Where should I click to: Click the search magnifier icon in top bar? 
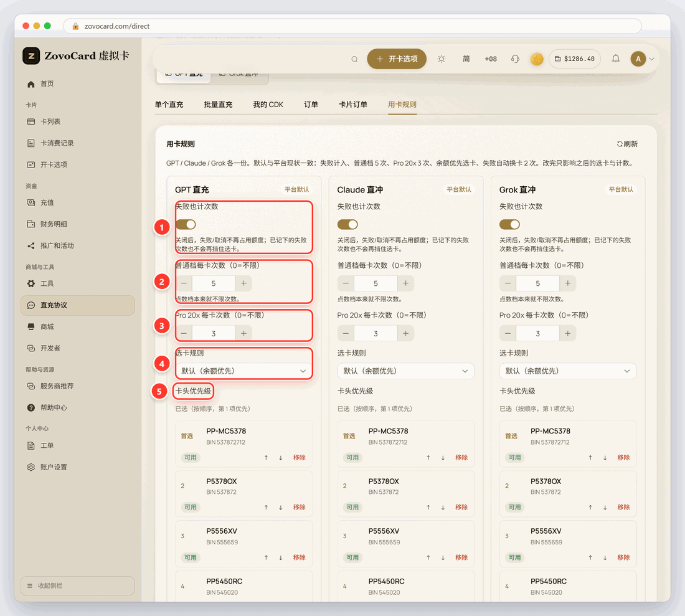click(x=355, y=59)
